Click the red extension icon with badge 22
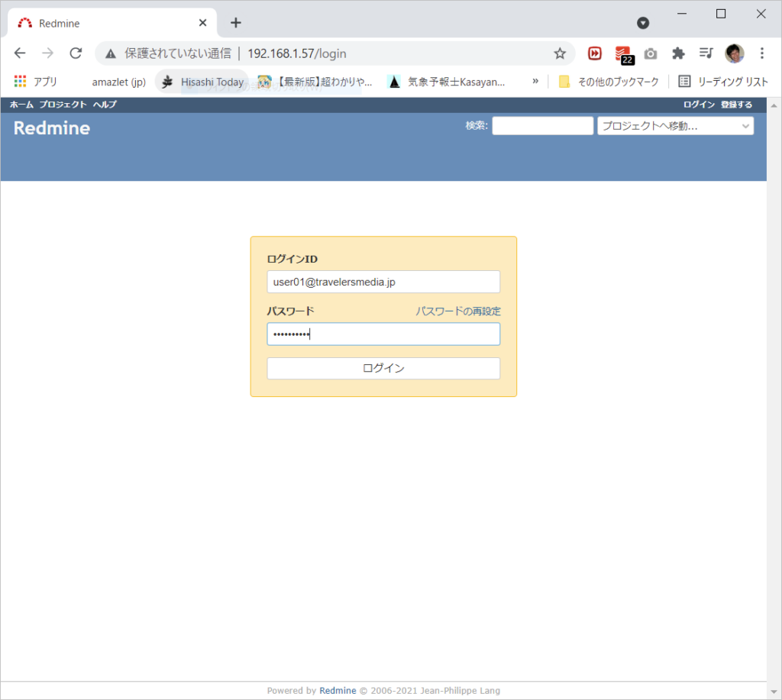The image size is (782, 700). 623,54
